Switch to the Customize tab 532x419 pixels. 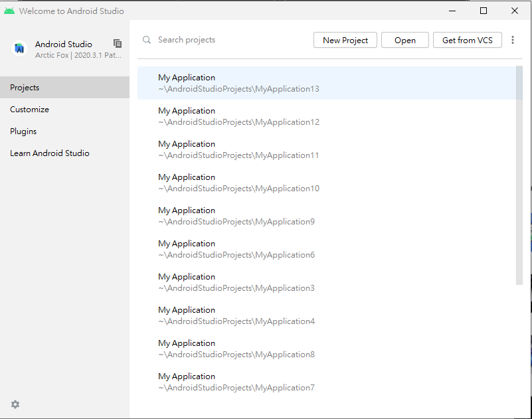65,110
